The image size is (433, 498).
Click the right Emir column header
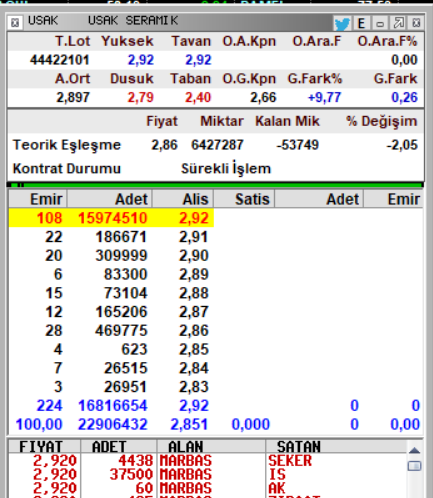point(394,199)
